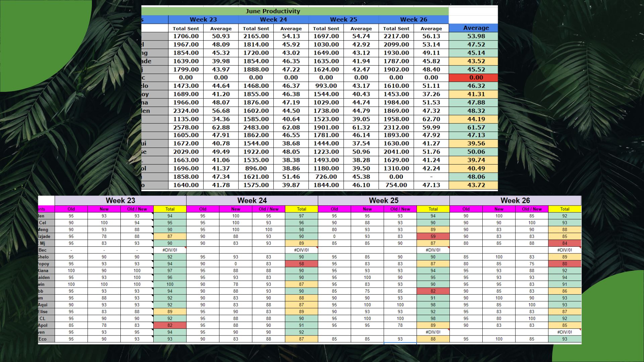Click the Old / New header under Week 25
The image size is (644, 362).
(x=400, y=209)
